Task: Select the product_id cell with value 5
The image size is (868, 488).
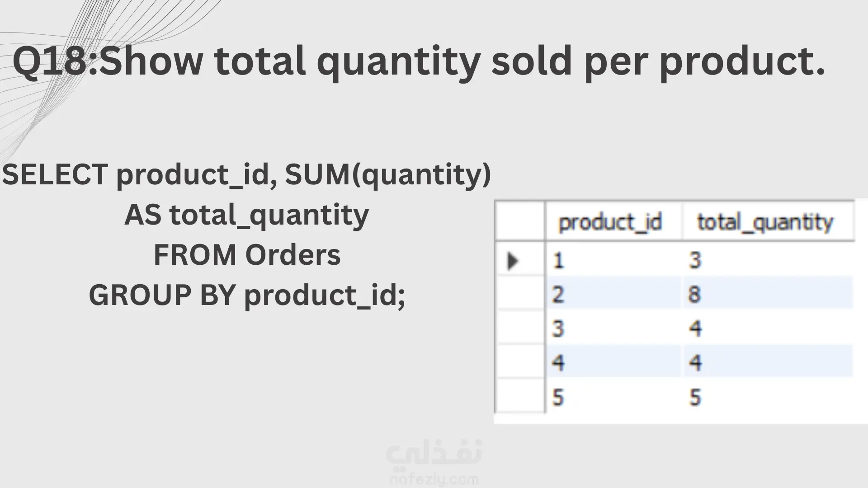Action: [613, 397]
